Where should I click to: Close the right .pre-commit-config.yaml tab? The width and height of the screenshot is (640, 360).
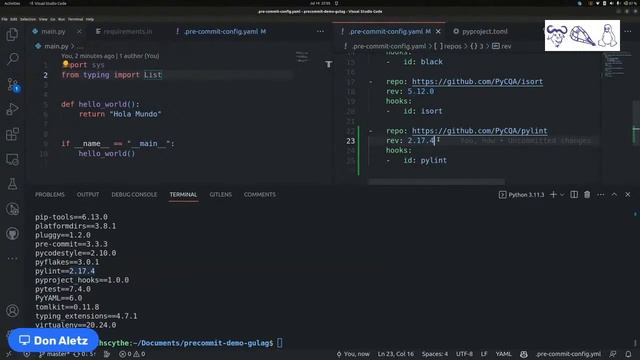pos(438,31)
